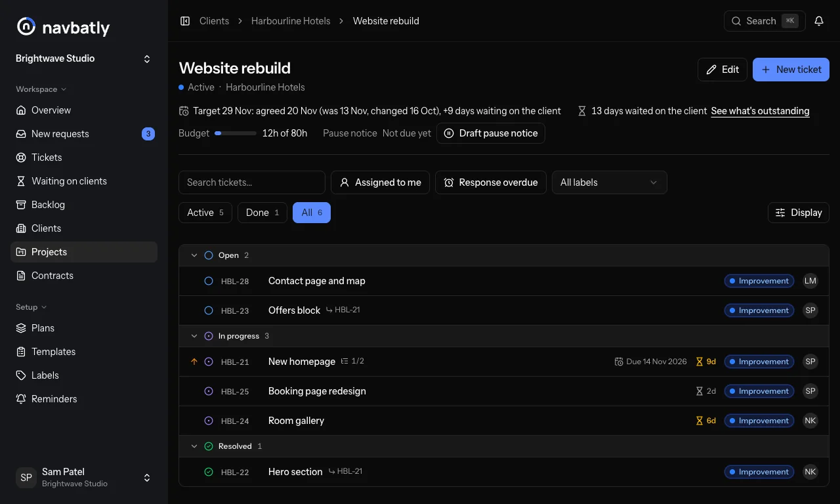The width and height of the screenshot is (840, 504).
Task: Click priority arrow on New homepage row
Action: click(194, 362)
